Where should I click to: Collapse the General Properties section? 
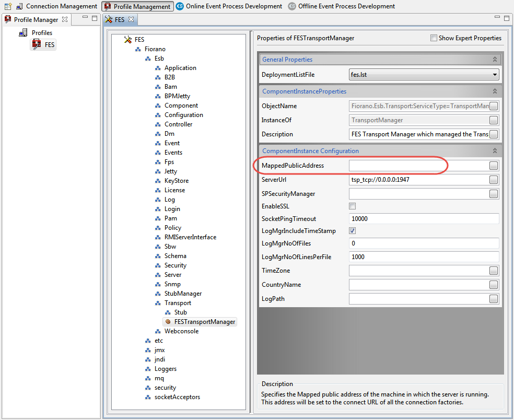(x=494, y=60)
